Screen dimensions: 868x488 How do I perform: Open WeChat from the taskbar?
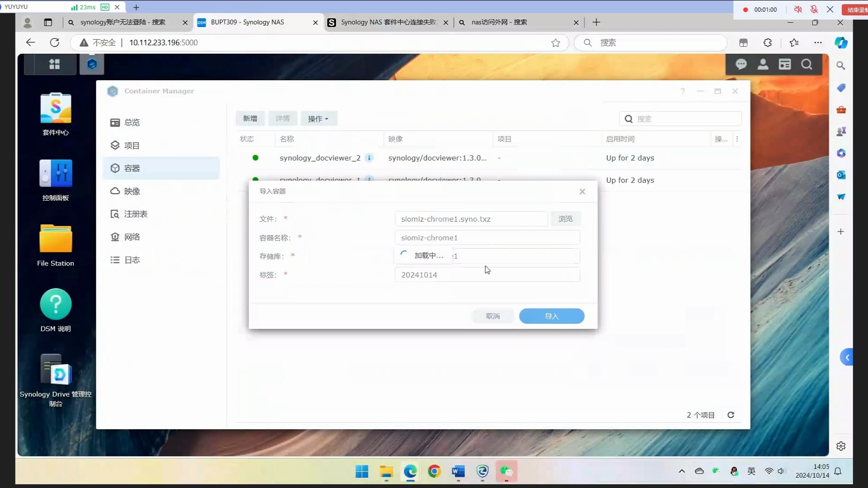tap(507, 472)
